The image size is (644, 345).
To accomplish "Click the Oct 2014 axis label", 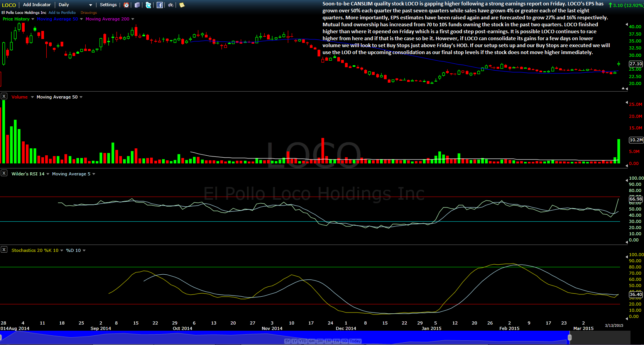I will [x=183, y=328].
